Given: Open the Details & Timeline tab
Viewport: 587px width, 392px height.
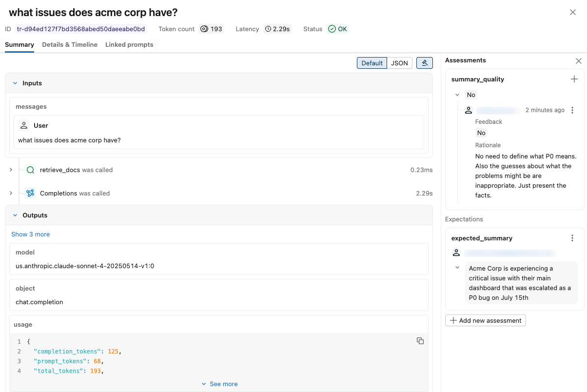Looking at the screenshot, I should 70,44.
